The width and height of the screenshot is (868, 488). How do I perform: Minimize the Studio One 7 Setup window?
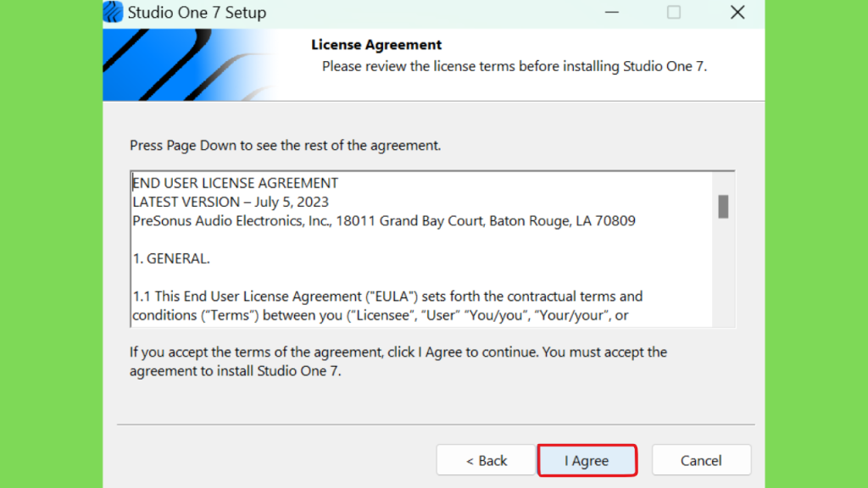(612, 12)
